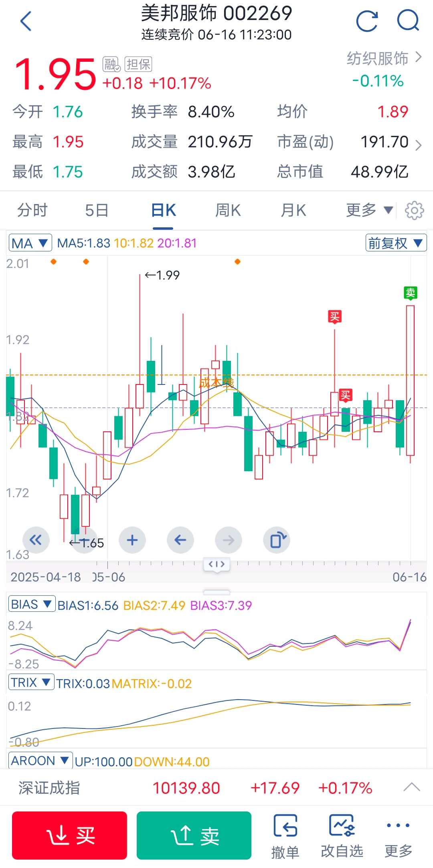Expand 市盈(动) details chevron
Viewport: 433px width, 868px height.
coord(418,145)
